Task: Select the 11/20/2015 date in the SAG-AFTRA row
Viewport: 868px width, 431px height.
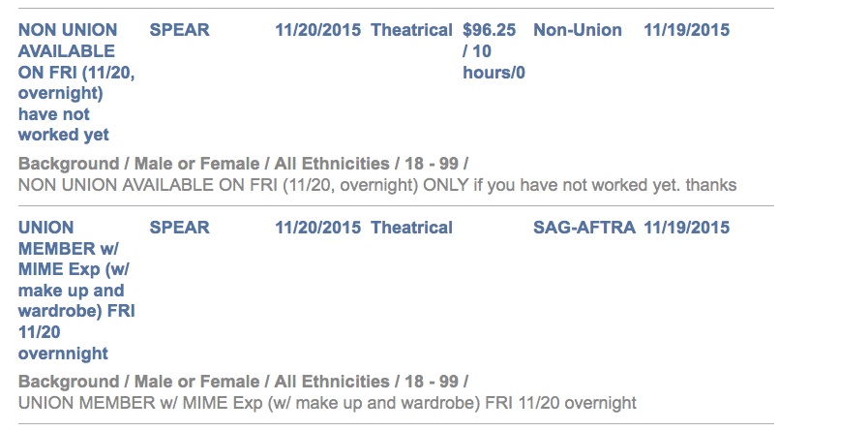Action: click(317, 228)
